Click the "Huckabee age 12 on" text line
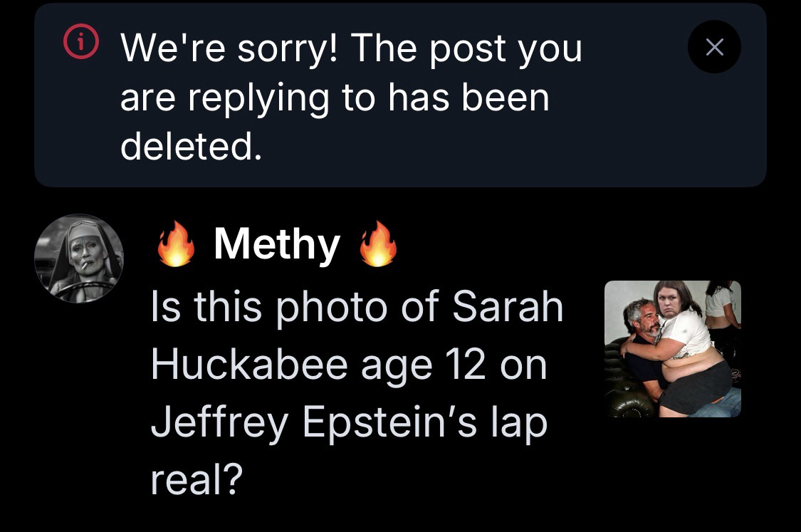Screen dimensions: 801x532 (x=347, y=365)
